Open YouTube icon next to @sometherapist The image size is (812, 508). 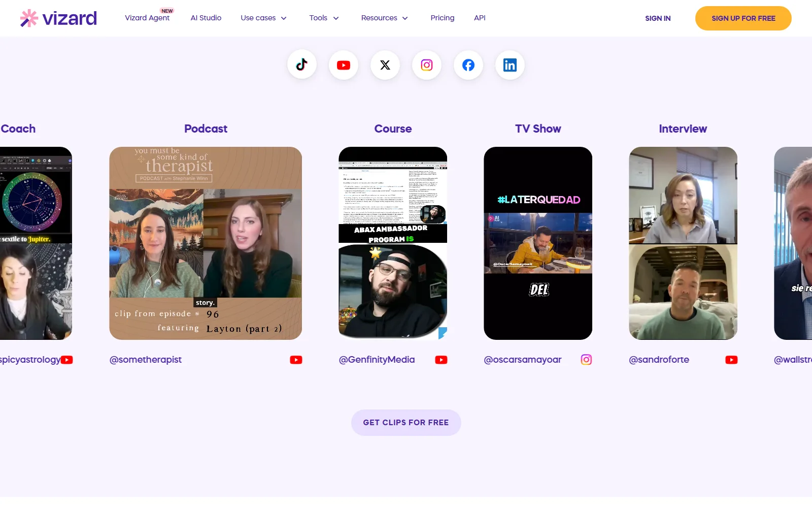tap(296, 360)
